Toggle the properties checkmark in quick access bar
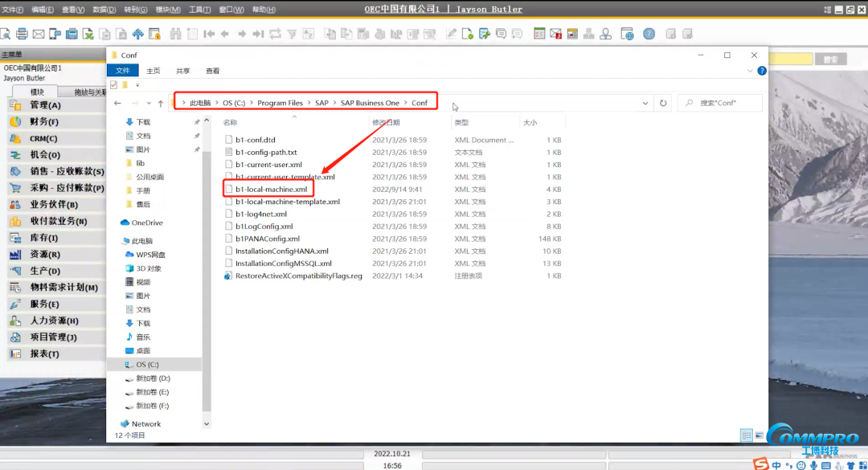The width and height of the screenshot is (868, 470). pyautogui.click(x=113, y=84)
